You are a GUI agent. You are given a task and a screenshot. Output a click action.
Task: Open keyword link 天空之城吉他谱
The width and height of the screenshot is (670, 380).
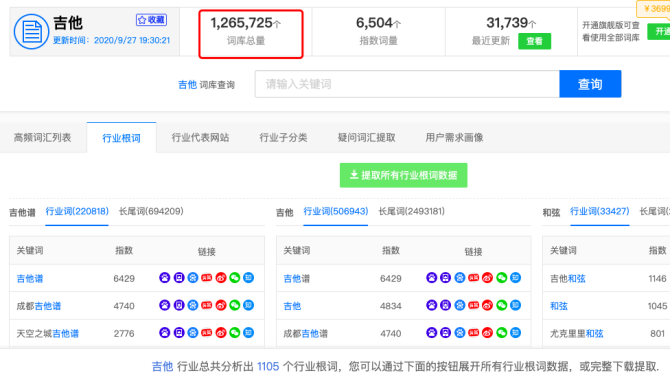(x=47, y=333)
